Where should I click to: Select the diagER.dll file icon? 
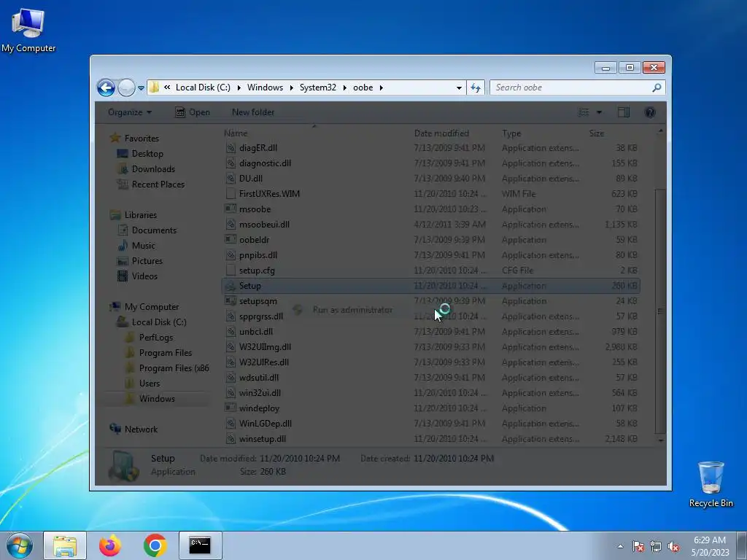231,148
